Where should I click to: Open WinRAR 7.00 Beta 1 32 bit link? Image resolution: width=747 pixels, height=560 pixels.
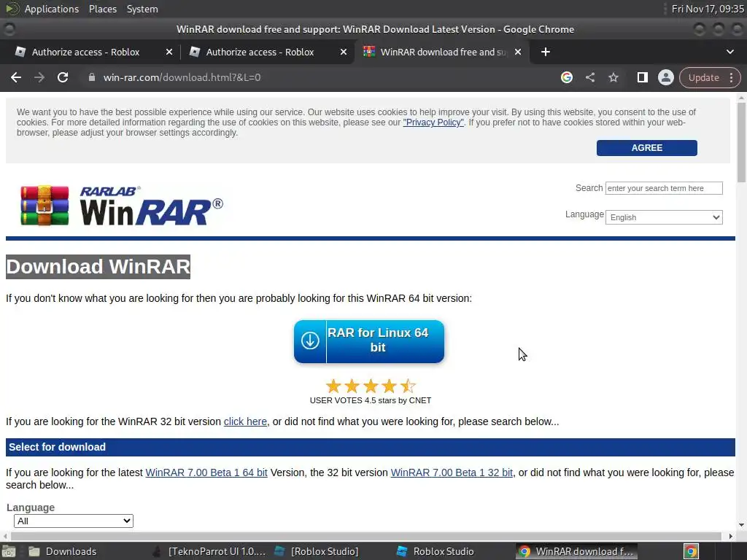click(x=452, y=472)
